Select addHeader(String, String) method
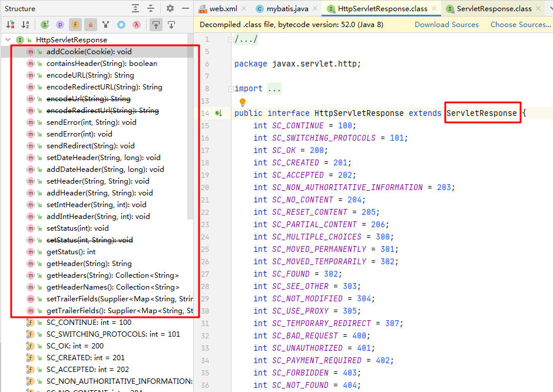This screenshot has height=392, width=553. 100,193
